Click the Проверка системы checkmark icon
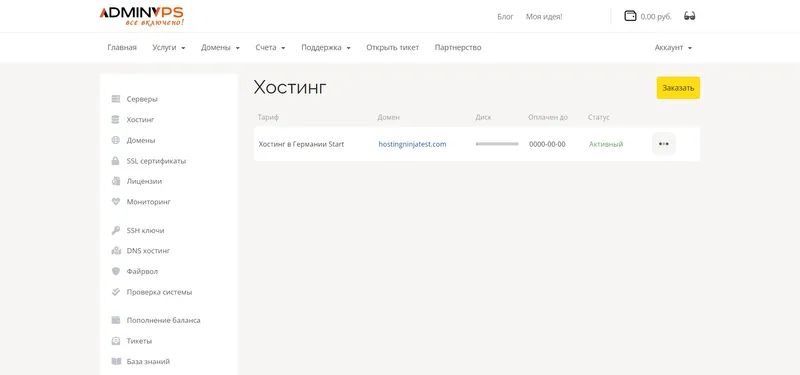 coord(116,292)
